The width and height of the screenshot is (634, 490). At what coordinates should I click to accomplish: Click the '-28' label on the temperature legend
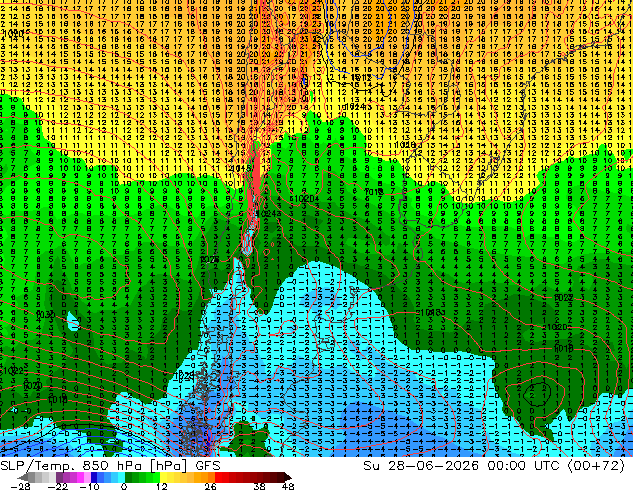pyautogui.click(x=21, y=486)
